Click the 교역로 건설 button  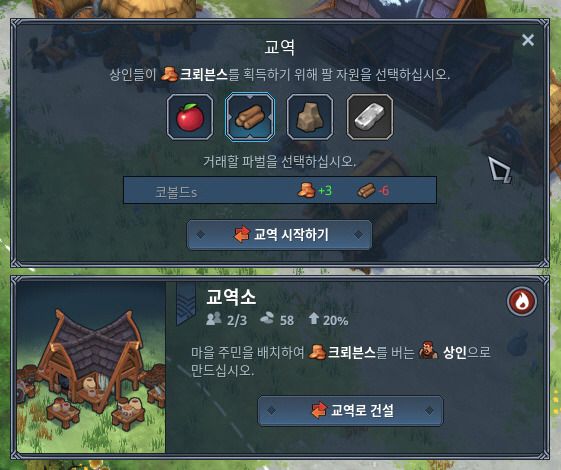coord(350,410)
